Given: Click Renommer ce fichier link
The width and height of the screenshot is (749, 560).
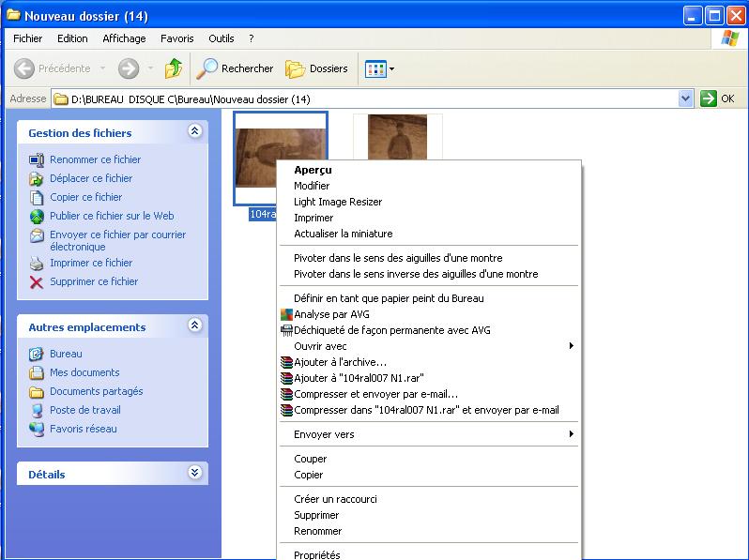Looking at the screenshot, I should click(95, 159).
